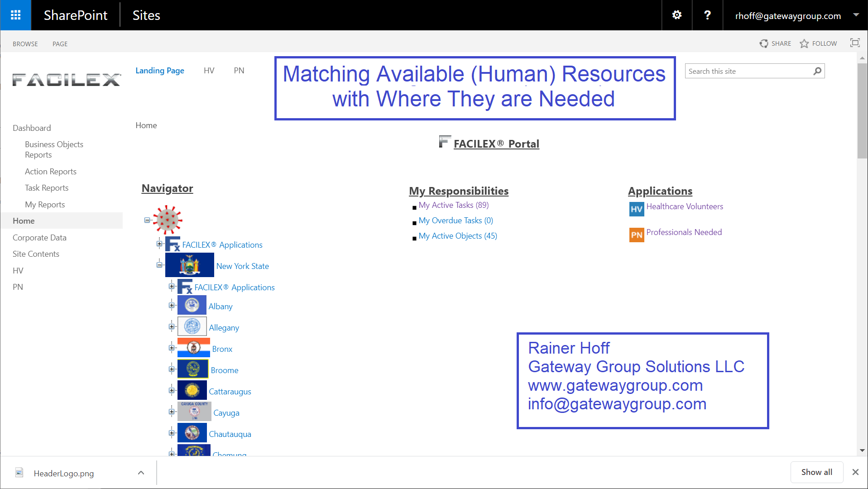The height and width of the screenshot is (489, 868).
Task: Collapse the root virus tree node
Action: tap(147, 220)
